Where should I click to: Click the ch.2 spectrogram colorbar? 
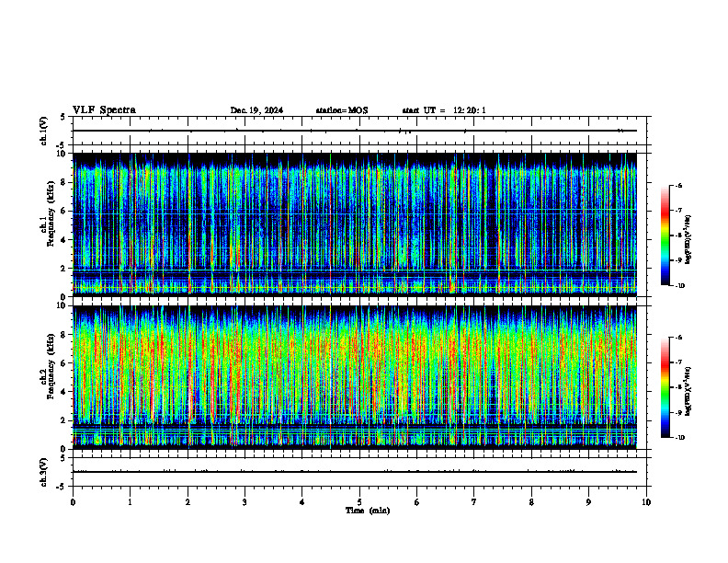665,387
